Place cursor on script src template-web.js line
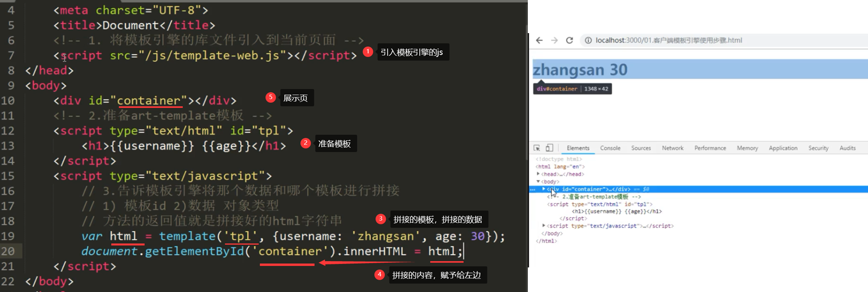The image size is (868, 292). coord(205,55)
